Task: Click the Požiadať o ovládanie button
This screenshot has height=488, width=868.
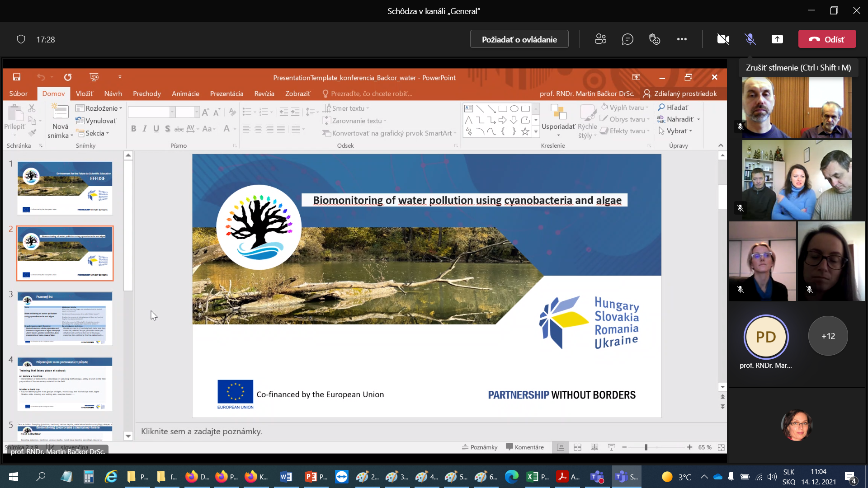Action: [519, 39]
